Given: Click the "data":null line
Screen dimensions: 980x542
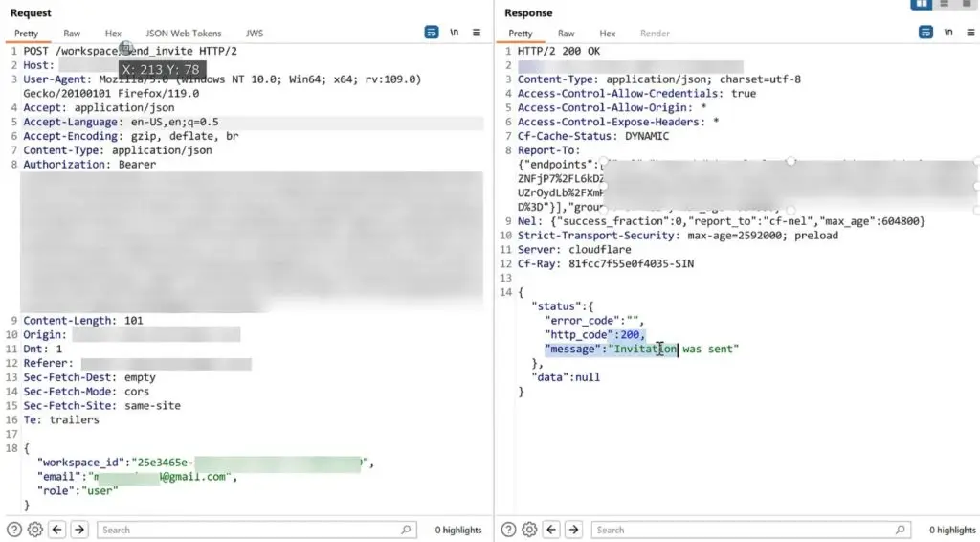Looking at the screenshot, I should pos(566,377).
